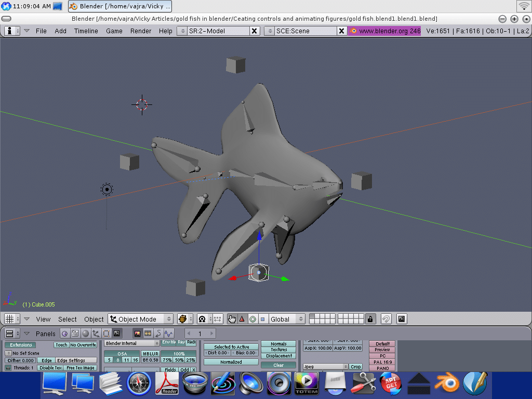The width and height of the screenshot is (532, 399).
Task: Open the Object Mode dropdown
Action: (140, 319)
